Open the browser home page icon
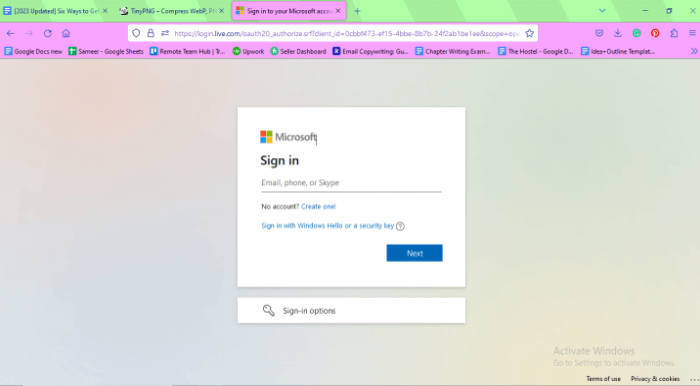The height and width of the screenshot is (386, 700). click(x=66, y=33)
